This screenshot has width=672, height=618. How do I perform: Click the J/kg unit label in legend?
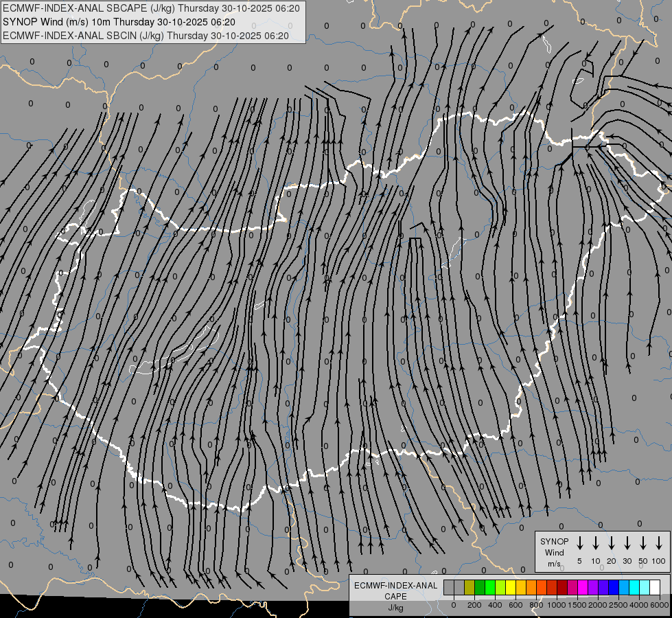click(395, 608)
